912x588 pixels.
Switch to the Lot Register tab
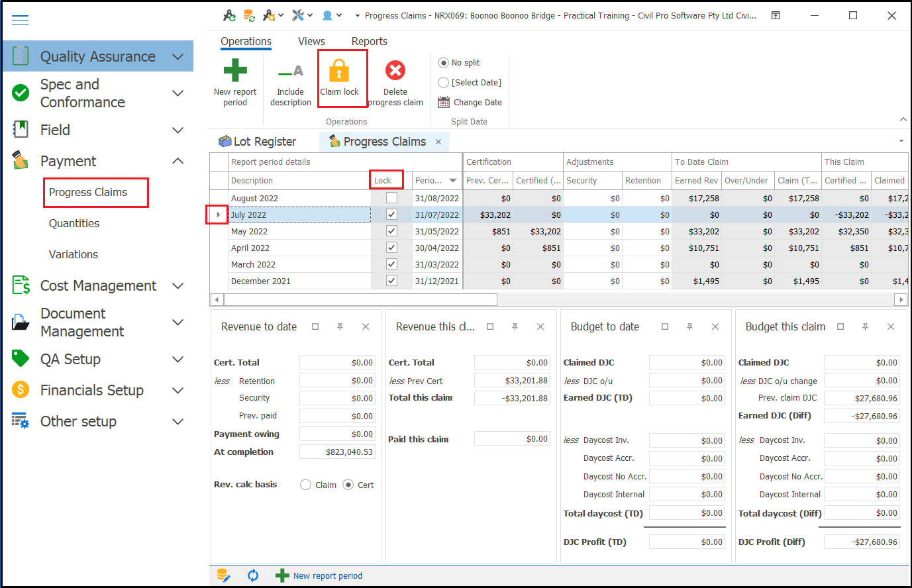(258, 142)
